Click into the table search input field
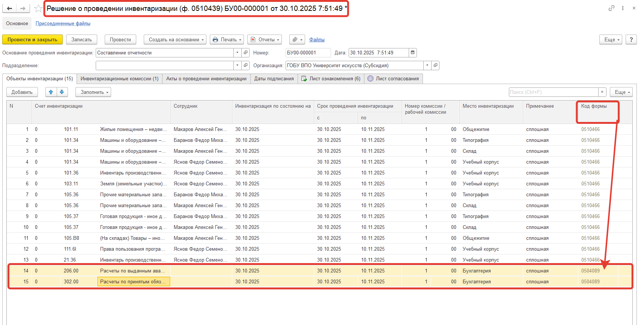 point(553,92)
